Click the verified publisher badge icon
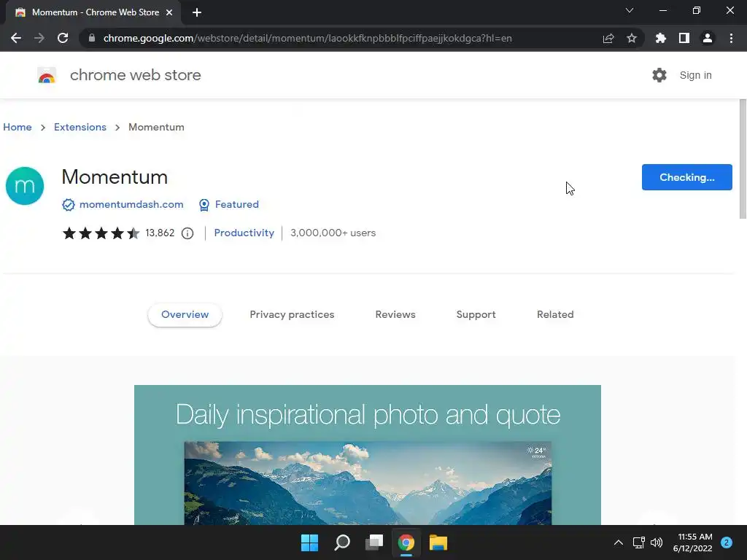The image size is (747, 560). pyautogui.click(x=68, y=205)
